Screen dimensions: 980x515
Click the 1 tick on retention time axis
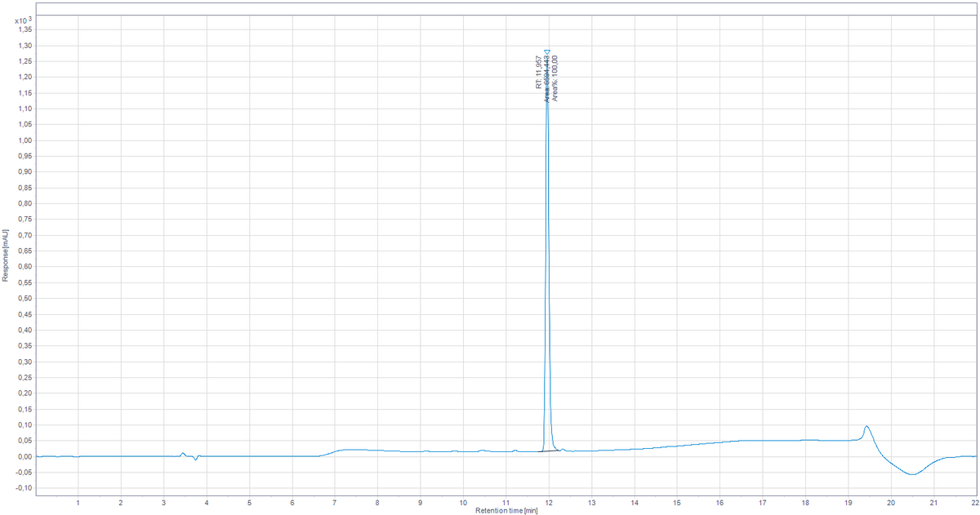click(x=78, y=503)
